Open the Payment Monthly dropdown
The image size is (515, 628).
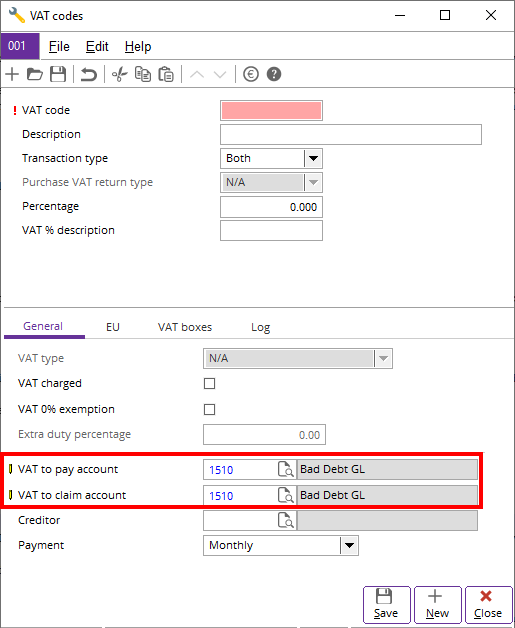click(x=349, y=545)
